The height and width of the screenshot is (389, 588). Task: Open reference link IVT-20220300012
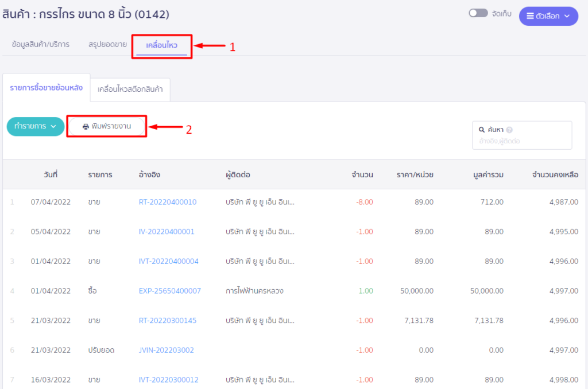point(169,380)
